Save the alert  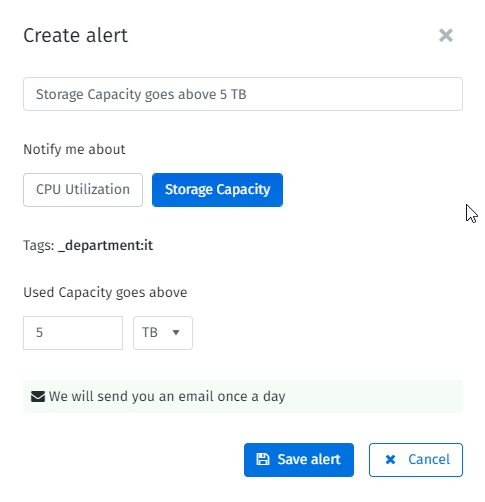coord(299,460)
